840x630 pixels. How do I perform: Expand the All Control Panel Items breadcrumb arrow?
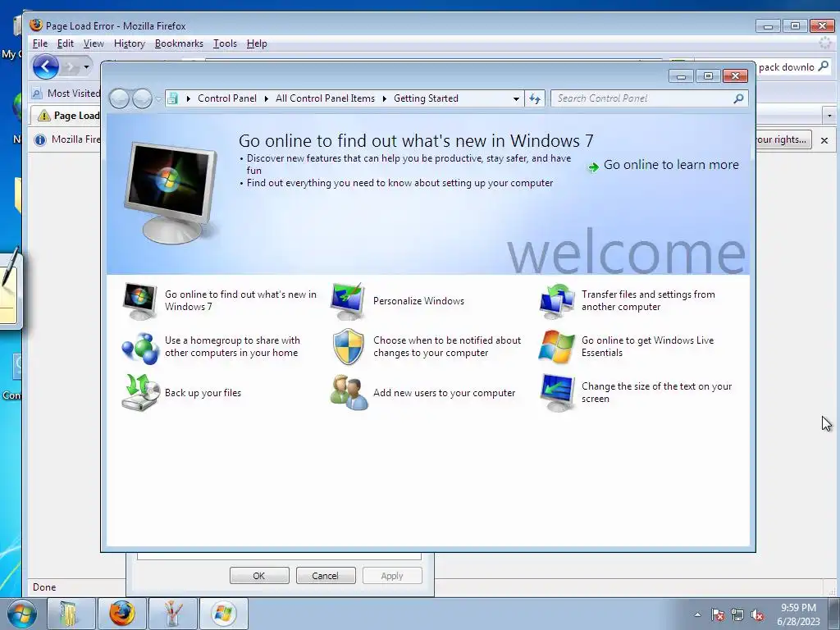(x=385, y=98)
